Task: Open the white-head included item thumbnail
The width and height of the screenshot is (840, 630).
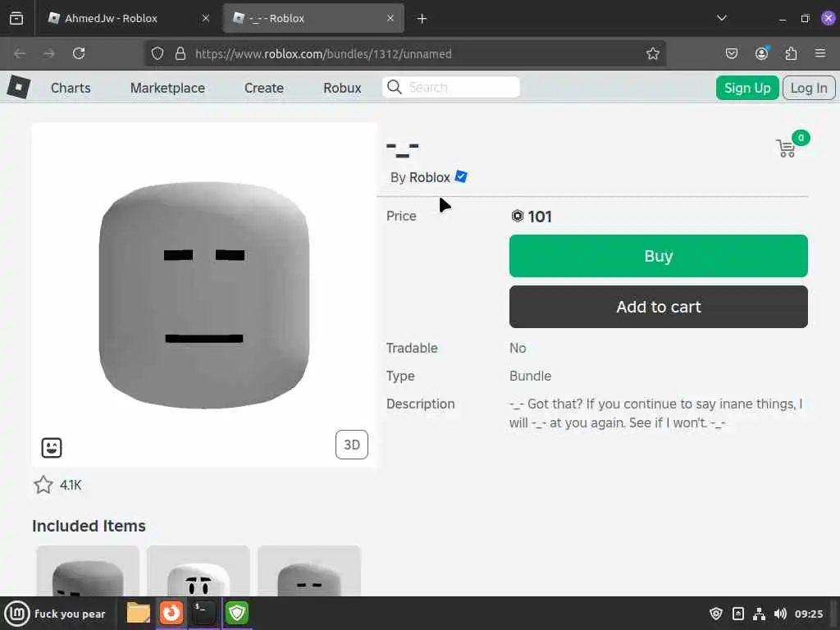Action: coord(199,571)
